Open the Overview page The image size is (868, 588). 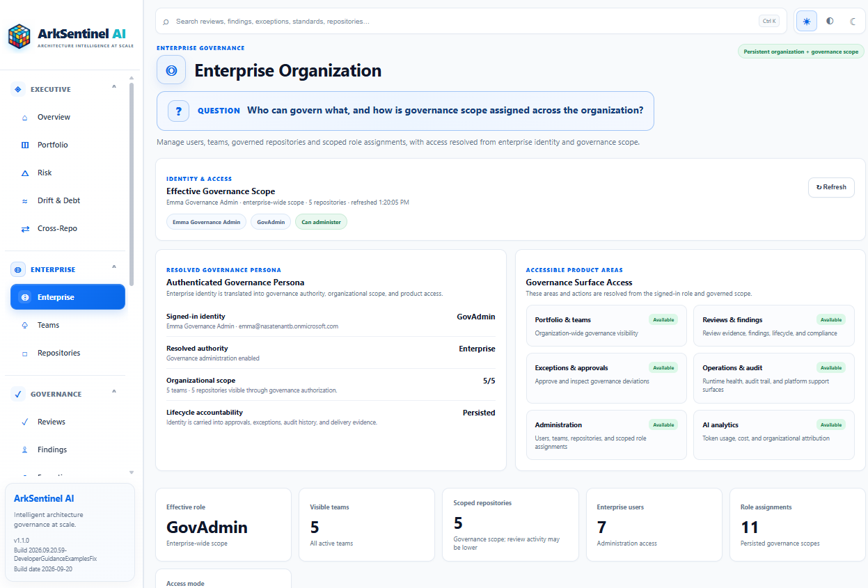(68, 118)
